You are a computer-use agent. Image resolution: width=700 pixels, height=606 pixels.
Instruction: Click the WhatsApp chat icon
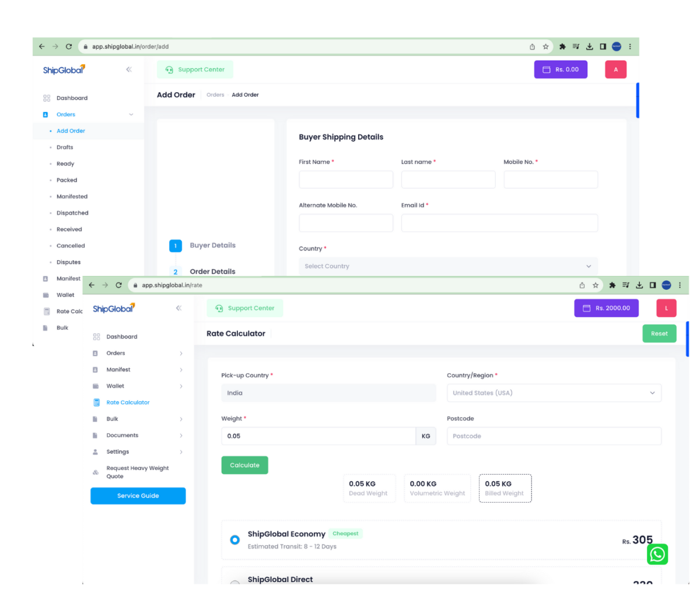pyautogui.click(x=657, y=554)
